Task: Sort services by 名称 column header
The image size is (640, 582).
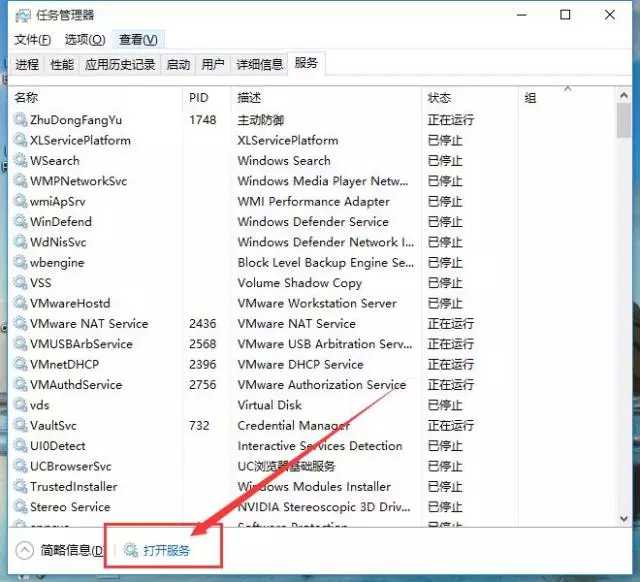Action: tap(27, 98)
